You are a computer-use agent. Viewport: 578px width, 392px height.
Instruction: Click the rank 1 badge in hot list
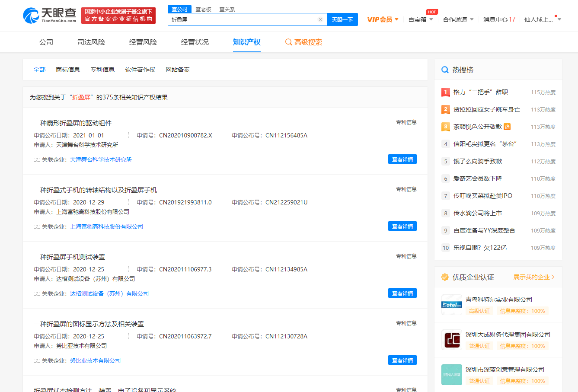pos(446,92)
